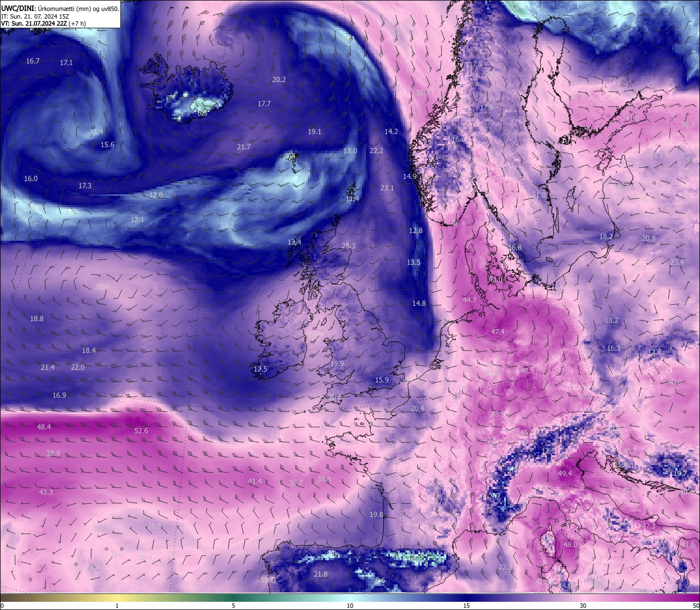700x610 pixels.
Task: Select the value 19.1 over the Norwegian Sea
Action: pyautogui.click(x=314, y=132)
